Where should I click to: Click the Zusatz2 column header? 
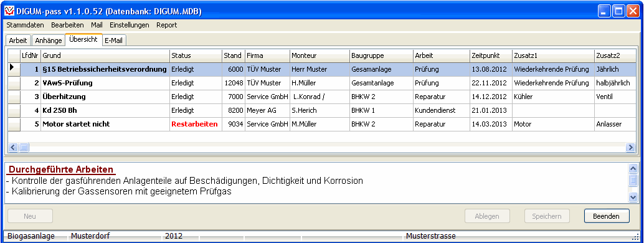pyautogui.click(x=615, y=55)
